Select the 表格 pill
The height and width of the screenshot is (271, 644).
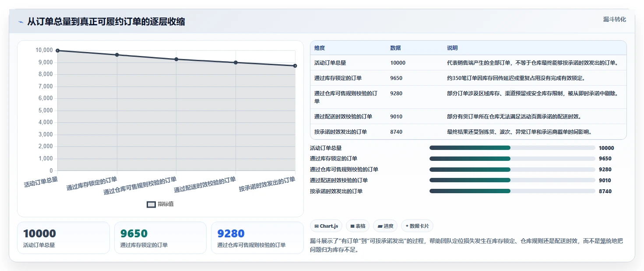point(358,226)
